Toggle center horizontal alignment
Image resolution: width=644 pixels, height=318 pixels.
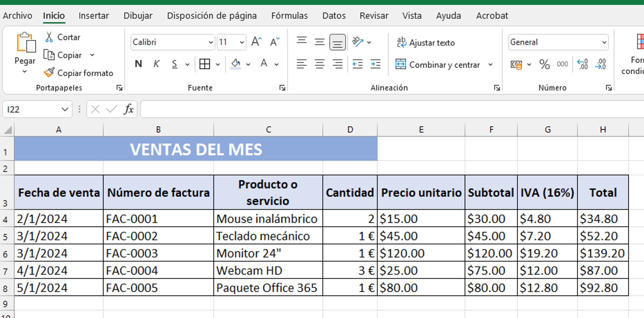pos(319,64)
